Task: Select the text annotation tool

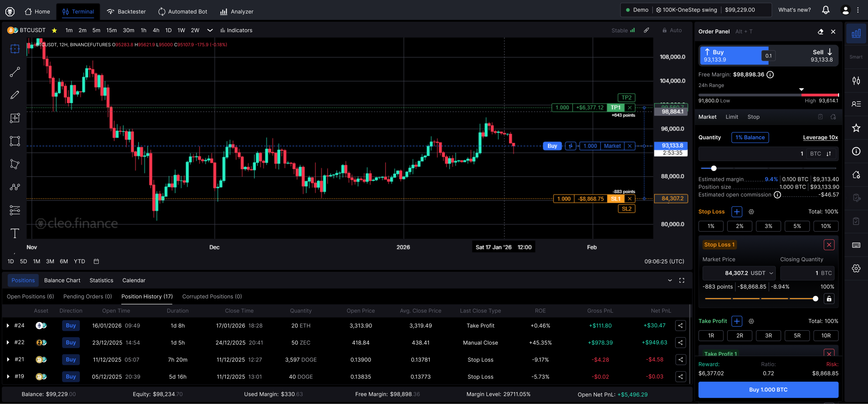Action: click(15, 233)
